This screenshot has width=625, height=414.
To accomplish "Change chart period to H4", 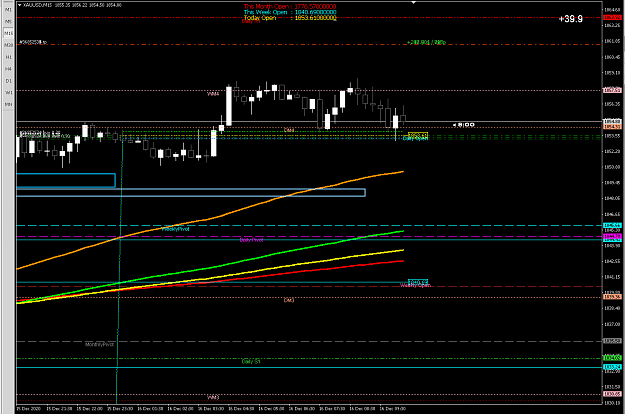I will pos(8,69).
